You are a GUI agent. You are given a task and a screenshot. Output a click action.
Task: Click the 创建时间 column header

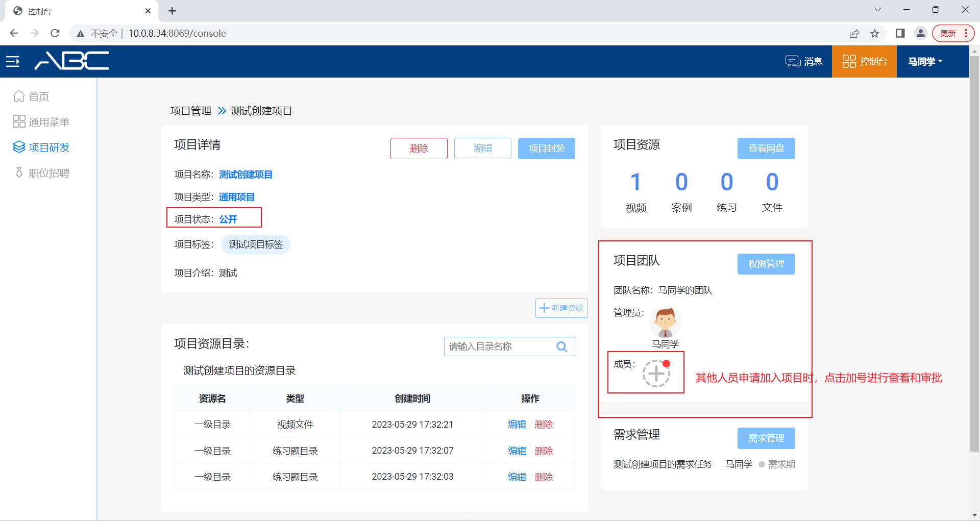pos(412,399)
